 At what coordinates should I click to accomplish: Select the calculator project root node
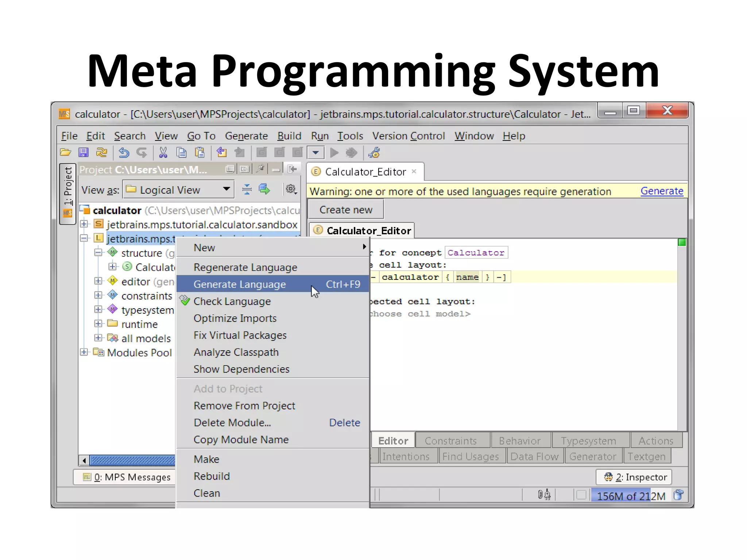click(x=190, y=211)
